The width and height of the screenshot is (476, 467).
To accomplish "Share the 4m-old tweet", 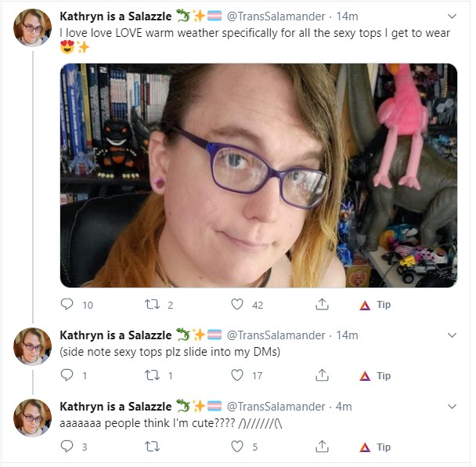I will [x=322, y=446].
